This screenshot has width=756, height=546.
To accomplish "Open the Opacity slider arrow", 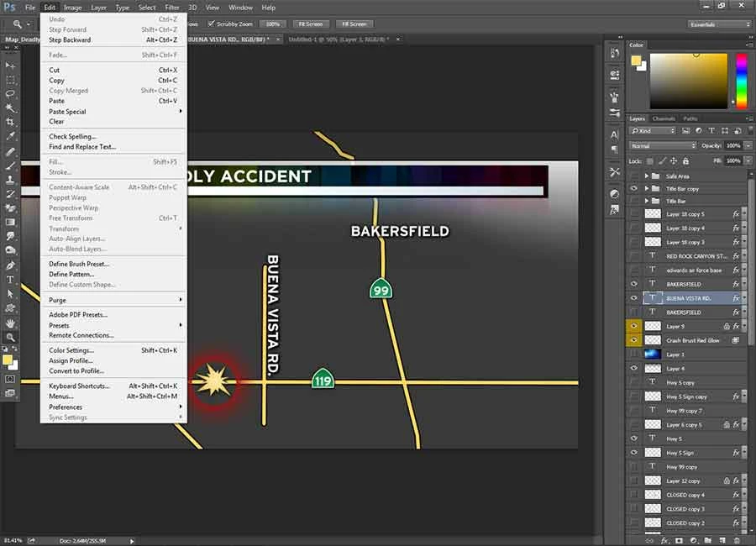I will coord(748,145).
